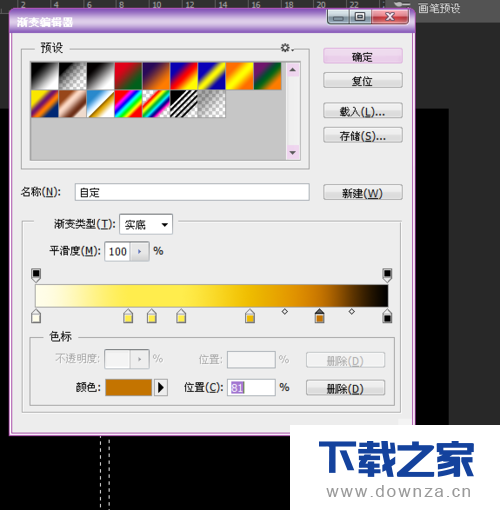Edit smoothness value 100 field
Viewport: 500px width, 510px height.
(118, 252)
